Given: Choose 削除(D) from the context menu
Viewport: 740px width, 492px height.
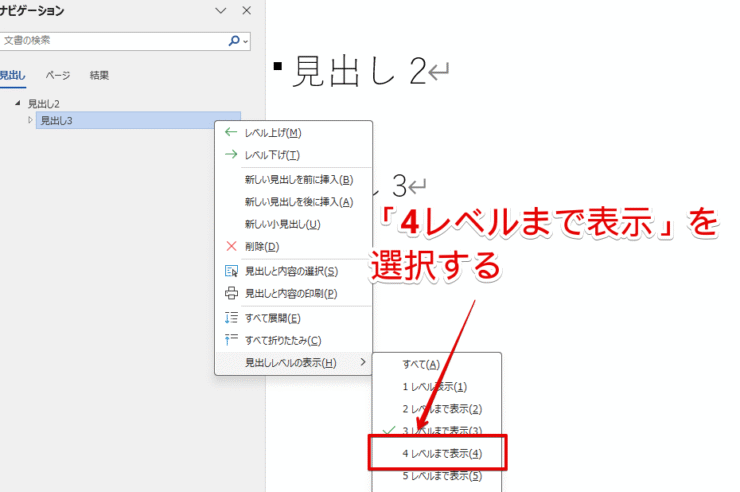Looking at the screenshot, I should tap(294, 247).
